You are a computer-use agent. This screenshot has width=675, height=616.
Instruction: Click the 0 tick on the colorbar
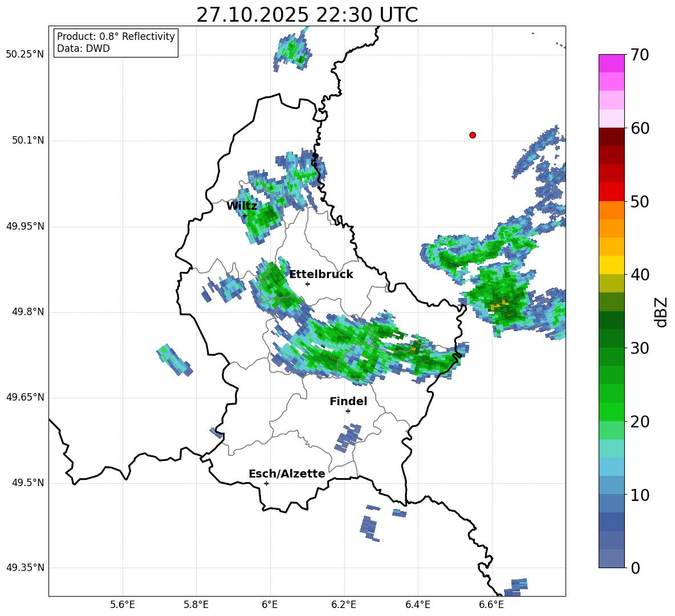coord(635,568)
